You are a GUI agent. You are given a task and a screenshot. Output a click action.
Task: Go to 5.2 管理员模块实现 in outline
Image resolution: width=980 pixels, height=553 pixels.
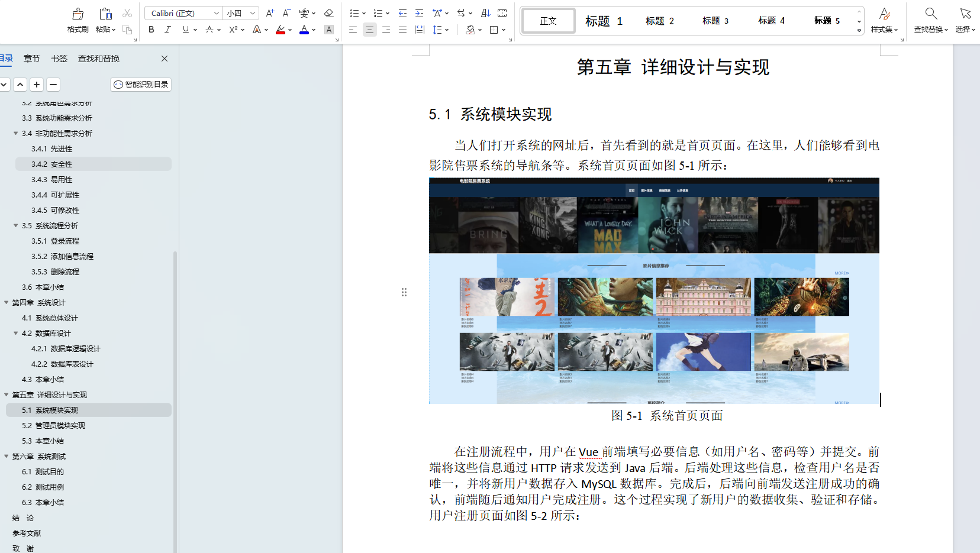(53, 426)
